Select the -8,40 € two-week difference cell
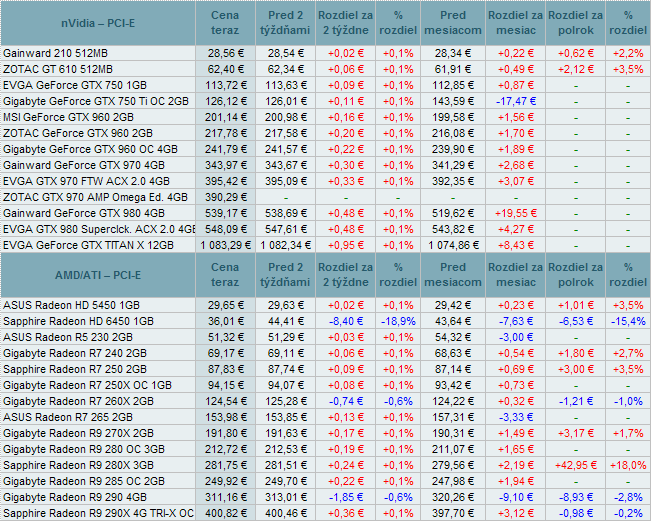 (346, 321)
